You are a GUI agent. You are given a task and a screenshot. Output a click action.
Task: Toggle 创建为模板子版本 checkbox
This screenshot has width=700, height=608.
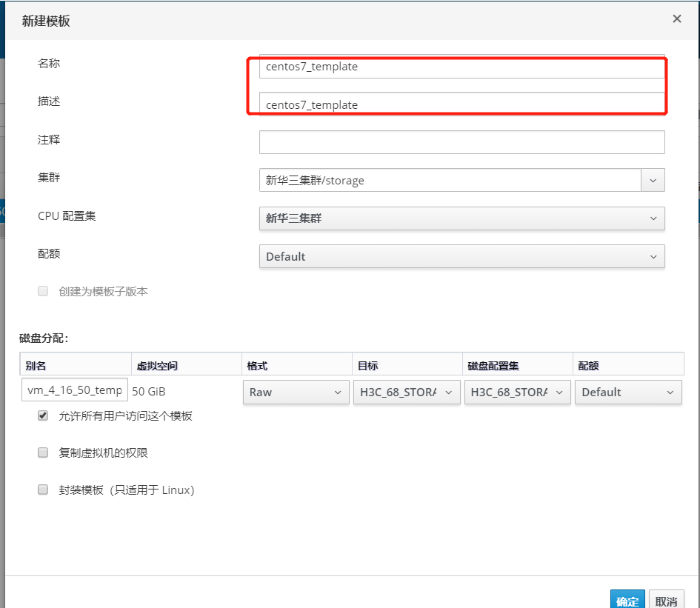tap(43, 291)
